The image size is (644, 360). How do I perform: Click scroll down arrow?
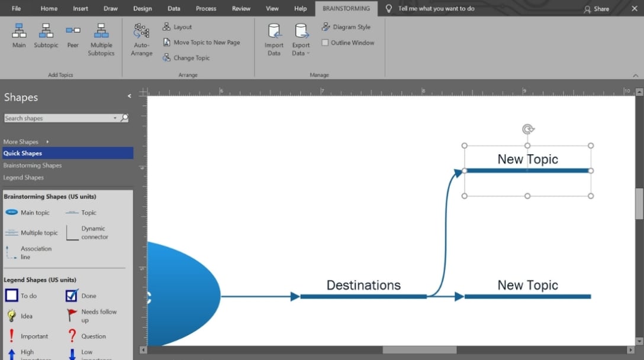click(x=639, y=341)
